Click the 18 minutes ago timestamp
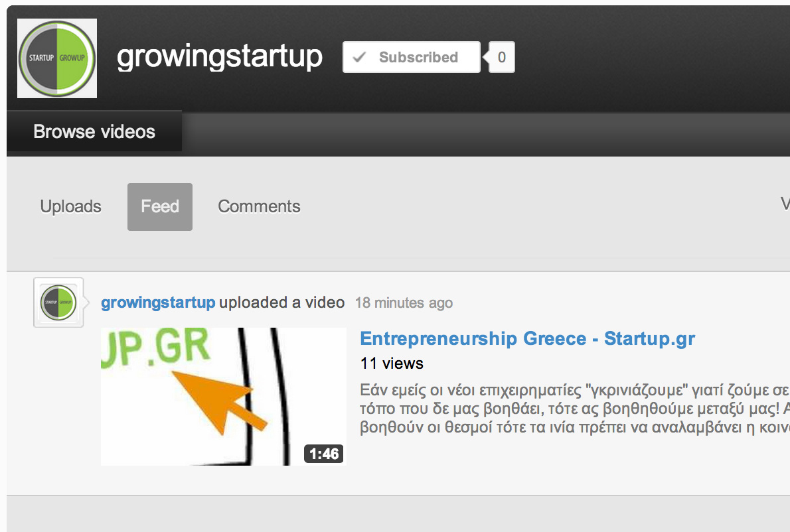This screenshot has width=790, height=532. coord(404,303)
